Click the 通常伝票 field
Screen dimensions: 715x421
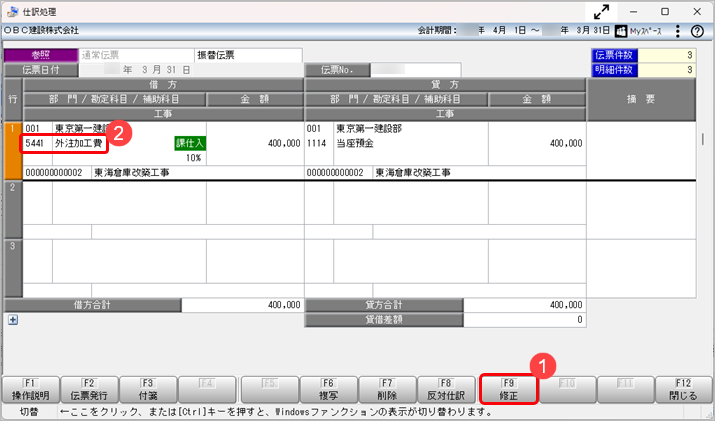pyautogui.click(x=136, y=55)
